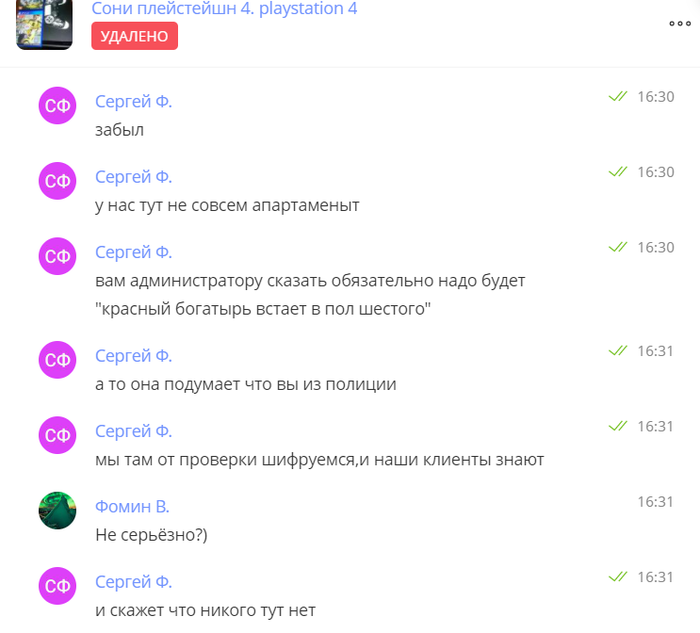Open Сергей Ф. name above никого тут нет
Screen dimensions: 700x633
(x=133, y=582)
